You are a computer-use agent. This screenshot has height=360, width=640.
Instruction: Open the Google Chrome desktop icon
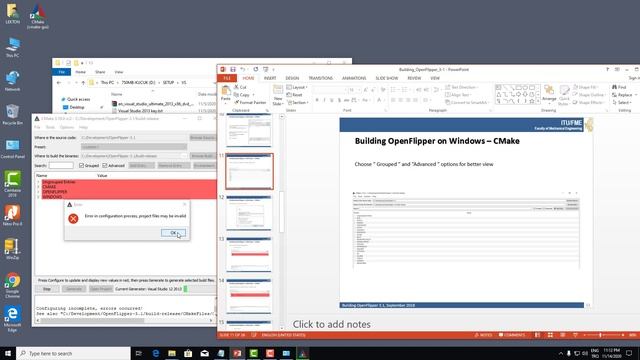(x=13, y=285)
